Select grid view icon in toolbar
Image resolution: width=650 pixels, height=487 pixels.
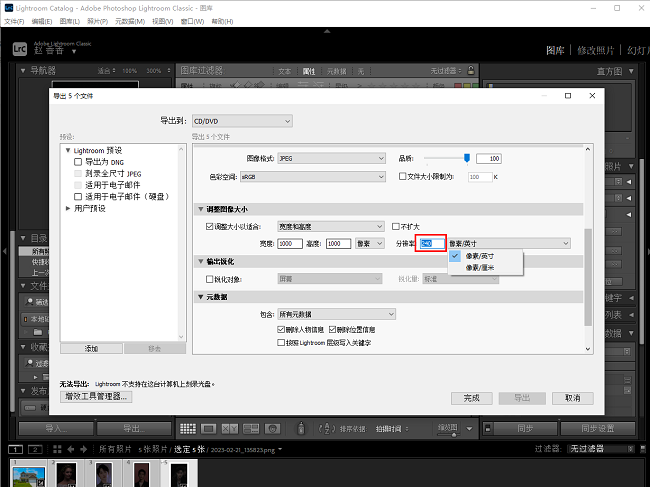click(x=187, y=428)
